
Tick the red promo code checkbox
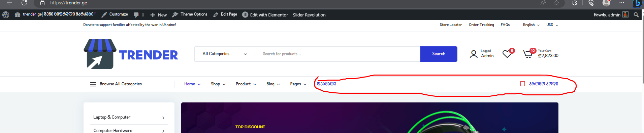522,84
